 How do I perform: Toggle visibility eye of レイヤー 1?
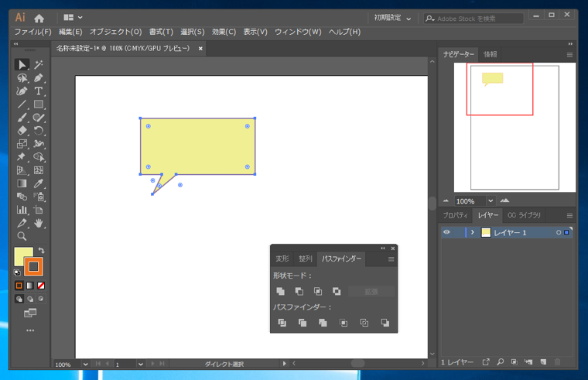coord(446,232)
